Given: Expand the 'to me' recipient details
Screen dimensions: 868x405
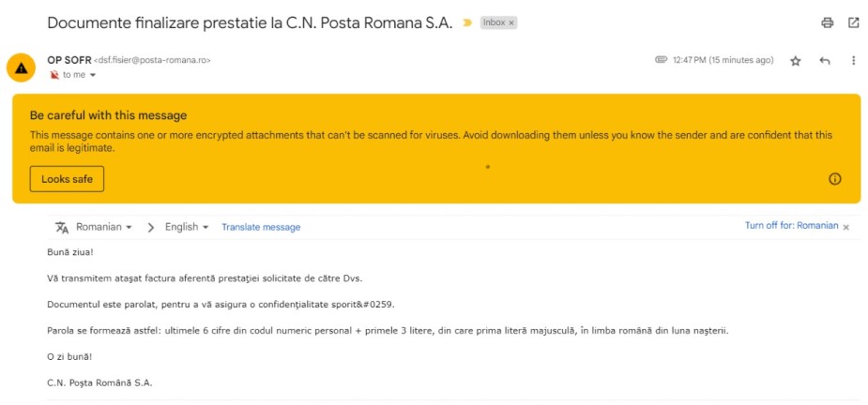Looking at the screenshot, I should pos(92,75).
